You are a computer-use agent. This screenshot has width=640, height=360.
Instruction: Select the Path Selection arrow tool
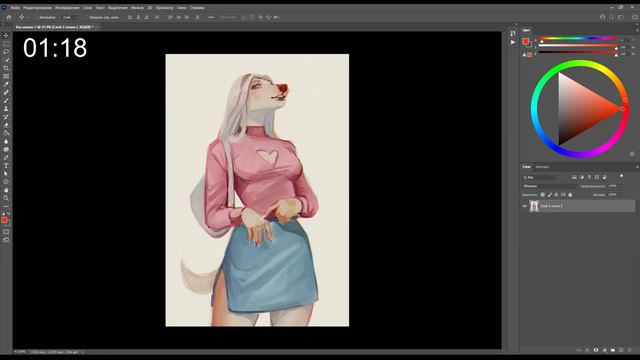tap(6, 174)
